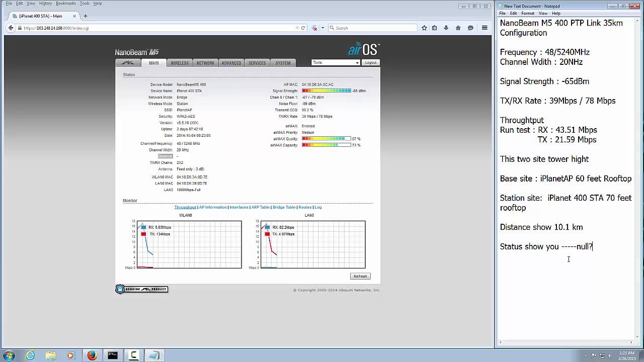This screenshot has width=644, height=362.
Task: Open the AP Information link
Action: click(213, 207)
